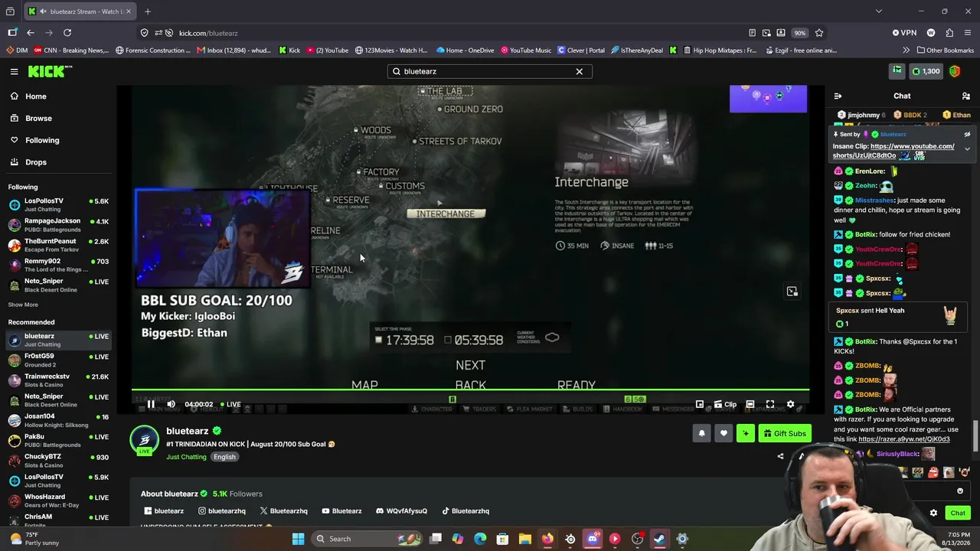This screenshot has height=551, width=980.
Task: Open the video player settings gear
Action: point(790,404)
